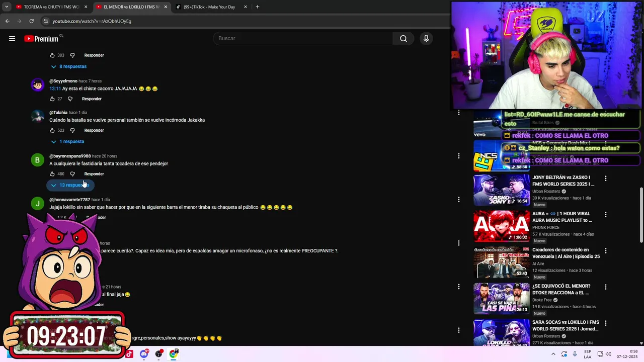644x362 pixels.
Task: Open options menu for @Talahia's comment
Action: pyautogui.click(x=458, y=113)
